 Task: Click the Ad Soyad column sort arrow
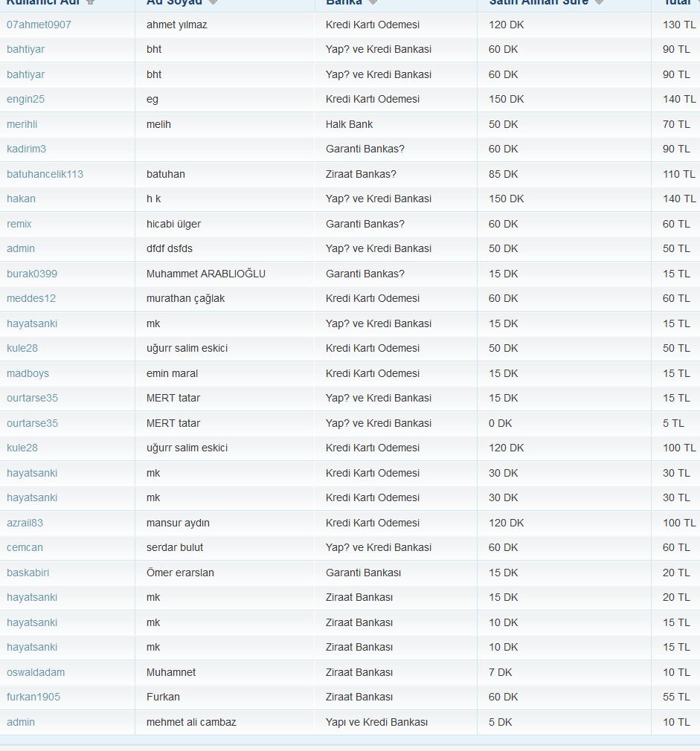pyautogui.click(x=213, y=2)
